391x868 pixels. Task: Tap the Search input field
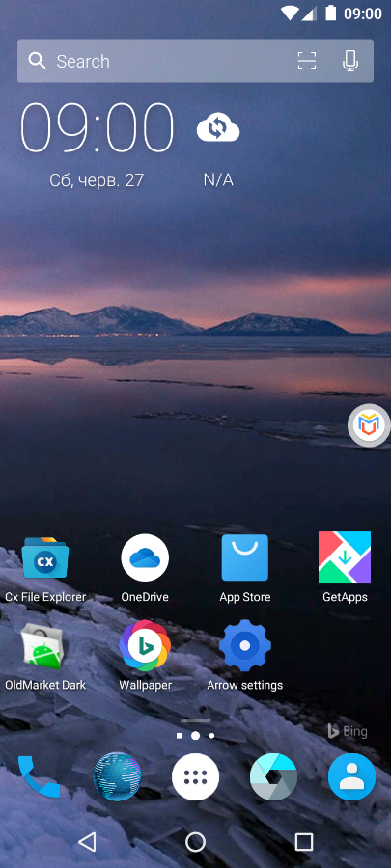pyautogui.click(x=195, y=61)
